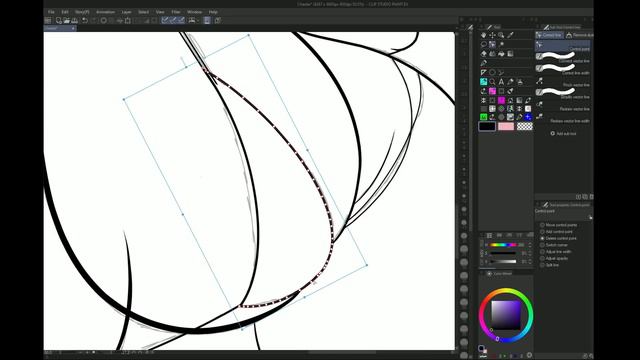
Task: Switch to the Correct line sub tool tab
Action: [x=549, y=35]
